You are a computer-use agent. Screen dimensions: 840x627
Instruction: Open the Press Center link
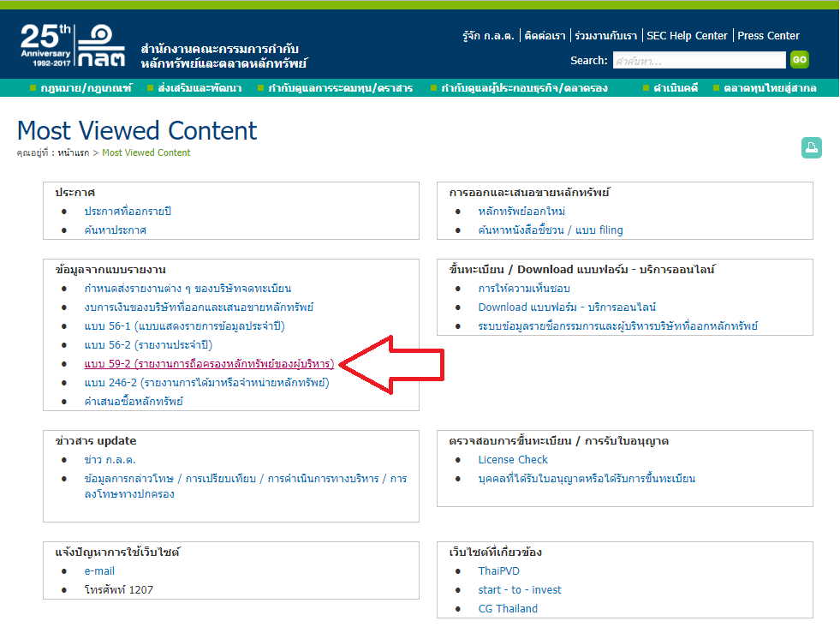pyautogui.click(x=768, y=36)
